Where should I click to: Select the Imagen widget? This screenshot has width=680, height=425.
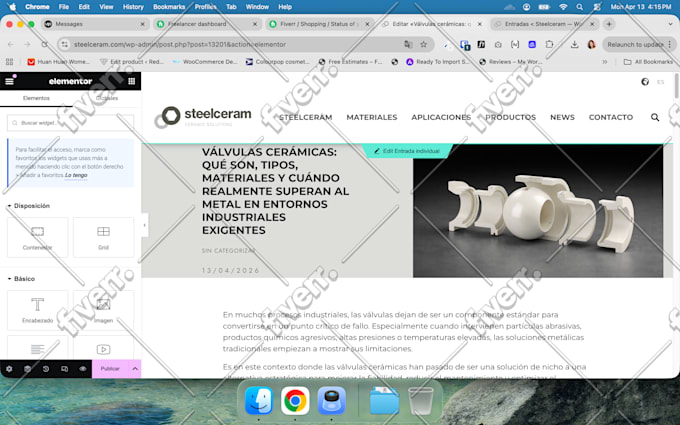coord(103,310)
